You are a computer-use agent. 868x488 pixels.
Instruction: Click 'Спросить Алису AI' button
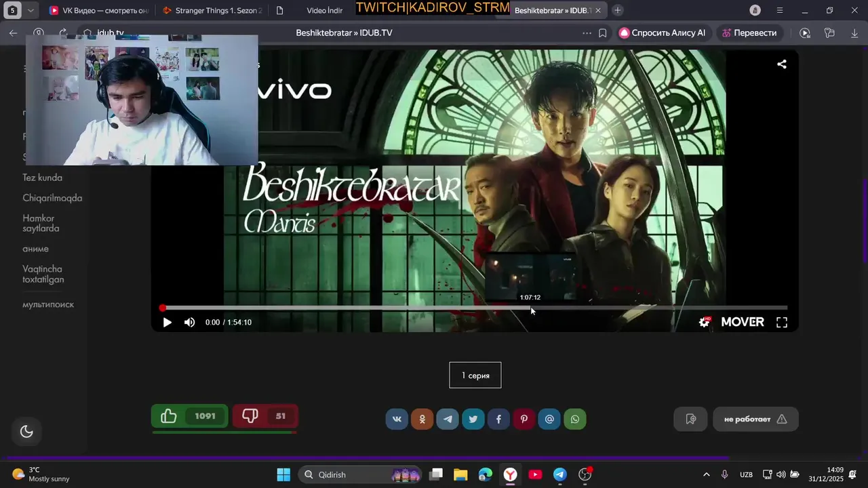click(663, 33)
